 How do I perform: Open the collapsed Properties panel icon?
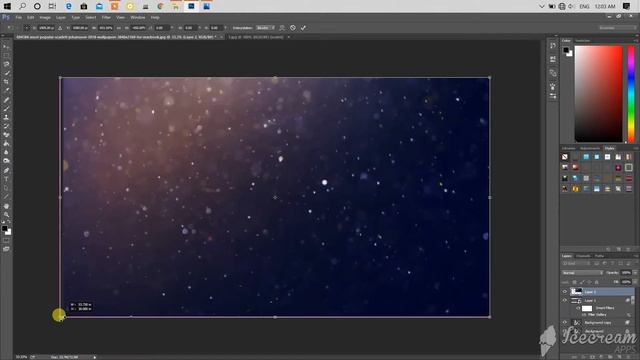[553, 60]
